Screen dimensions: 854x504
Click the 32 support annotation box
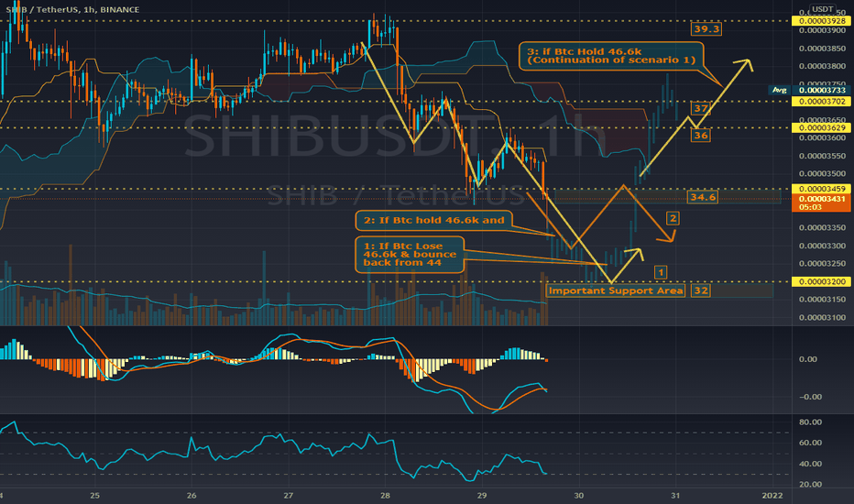(701, 290)
